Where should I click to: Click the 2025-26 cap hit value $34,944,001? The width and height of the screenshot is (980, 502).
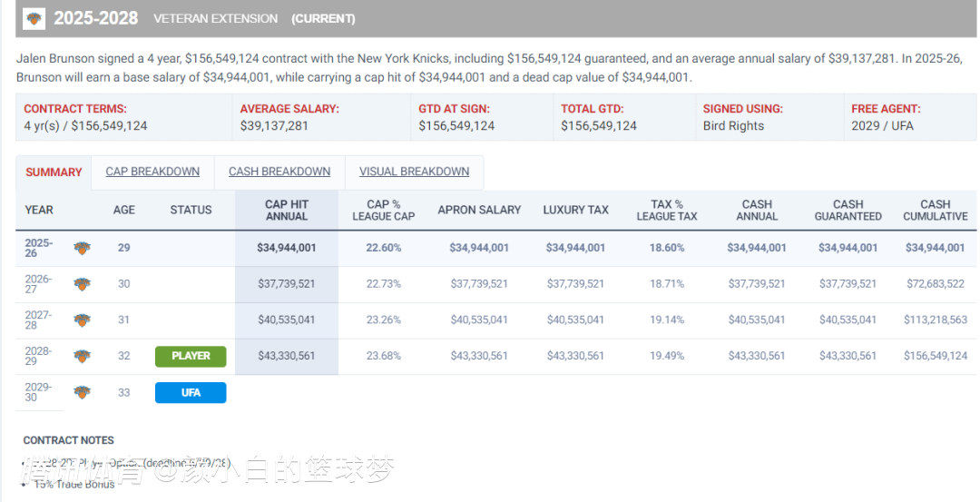[286, 248]
